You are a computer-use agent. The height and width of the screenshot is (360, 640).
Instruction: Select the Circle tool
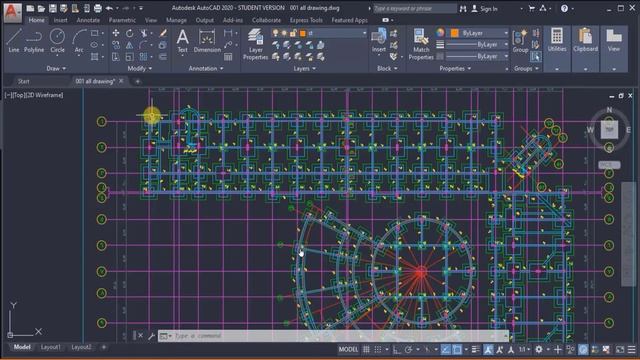point(57,40)
